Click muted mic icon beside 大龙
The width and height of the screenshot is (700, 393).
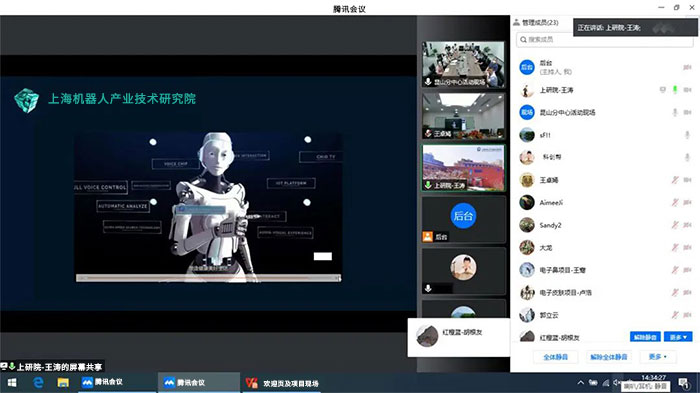675,247
